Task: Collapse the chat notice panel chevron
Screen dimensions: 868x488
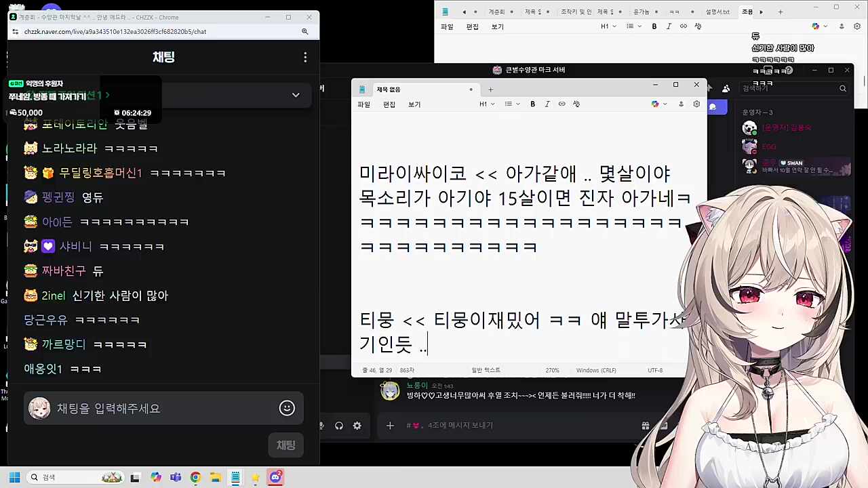Action: (x=295, y=95)
